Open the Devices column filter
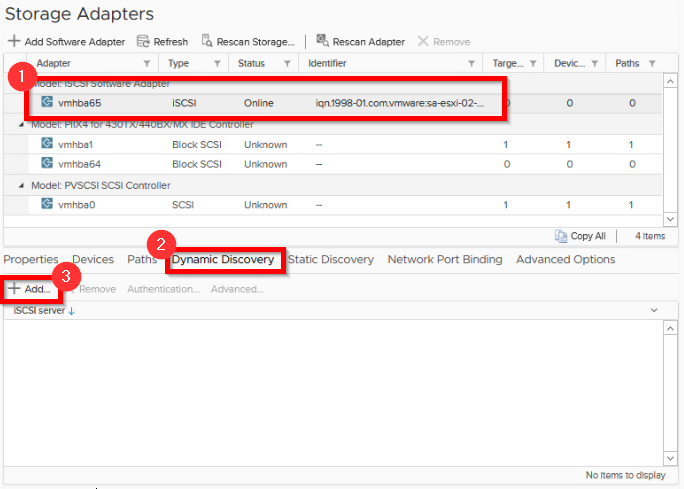This screenshot has height=489, width=684. point(594,64)
